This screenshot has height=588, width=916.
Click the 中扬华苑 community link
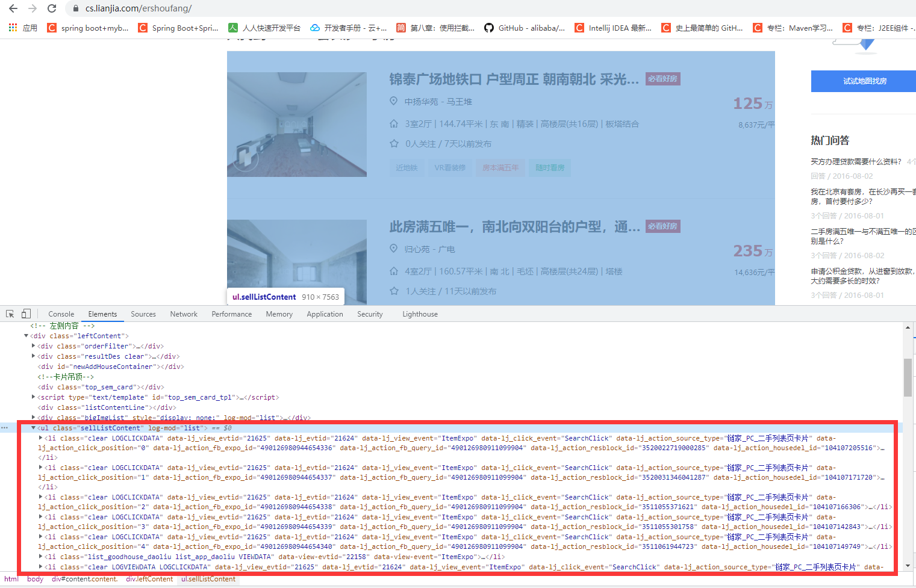[x=421, y=102]
